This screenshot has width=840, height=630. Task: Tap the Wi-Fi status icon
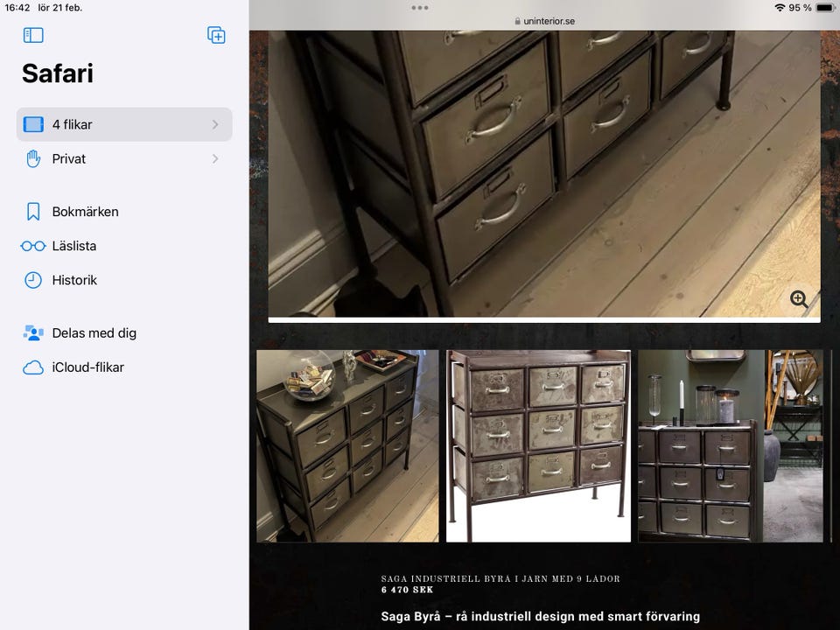pos(780,8)
